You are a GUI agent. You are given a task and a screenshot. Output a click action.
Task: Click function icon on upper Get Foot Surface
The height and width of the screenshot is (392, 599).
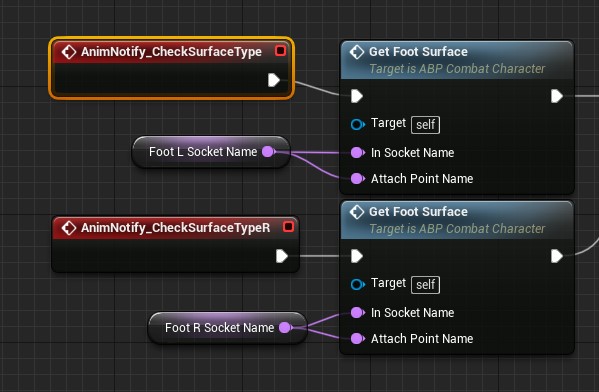pos(357,52)
